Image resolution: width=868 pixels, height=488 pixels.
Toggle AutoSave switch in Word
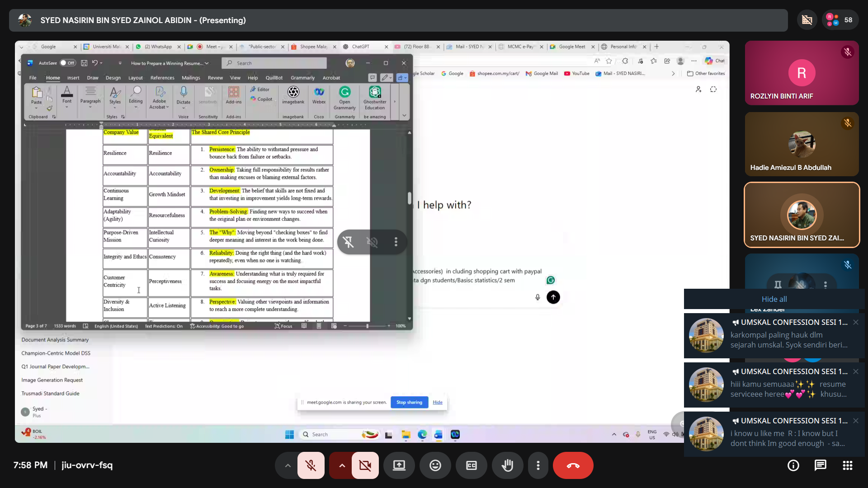[68, 63]
